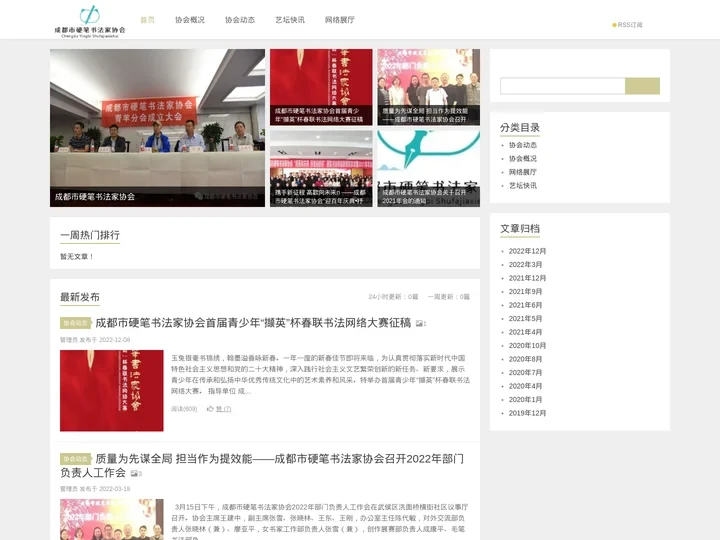The width and height of the screenshot is (720, 540).
Task: Open the 协会概况 menu item
Action: [x=190, y=20]
